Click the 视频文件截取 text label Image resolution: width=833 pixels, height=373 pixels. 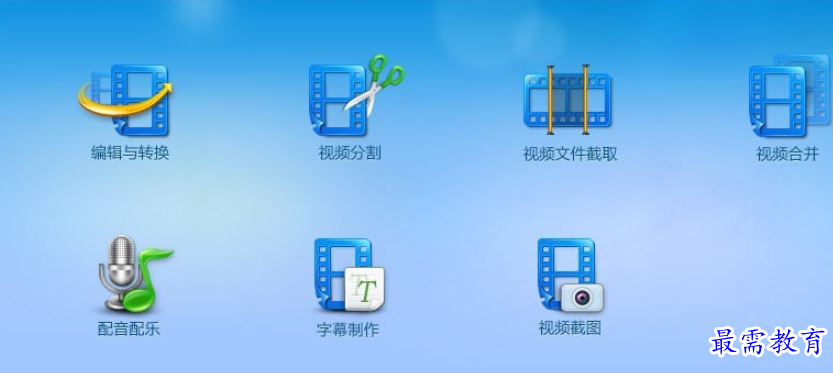coord(570,154)
